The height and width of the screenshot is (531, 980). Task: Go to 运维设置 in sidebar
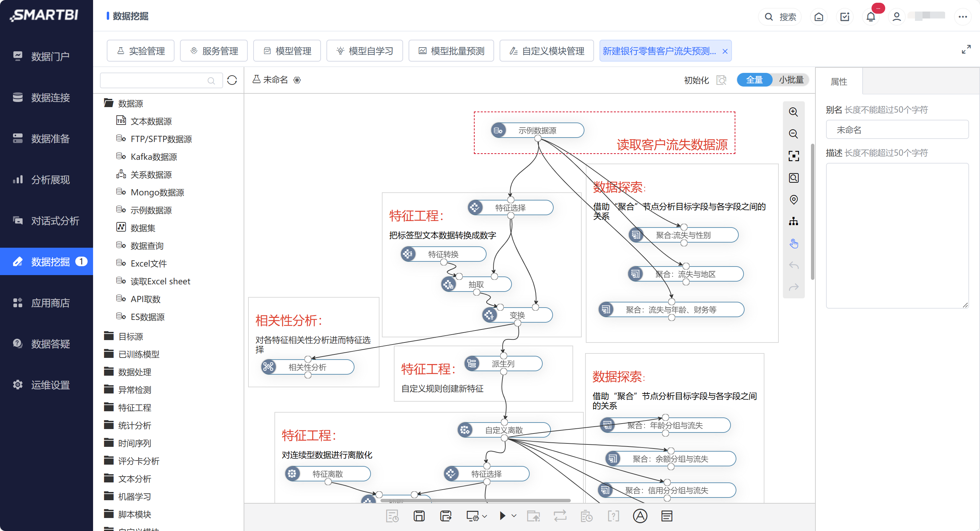pos(47,385)
